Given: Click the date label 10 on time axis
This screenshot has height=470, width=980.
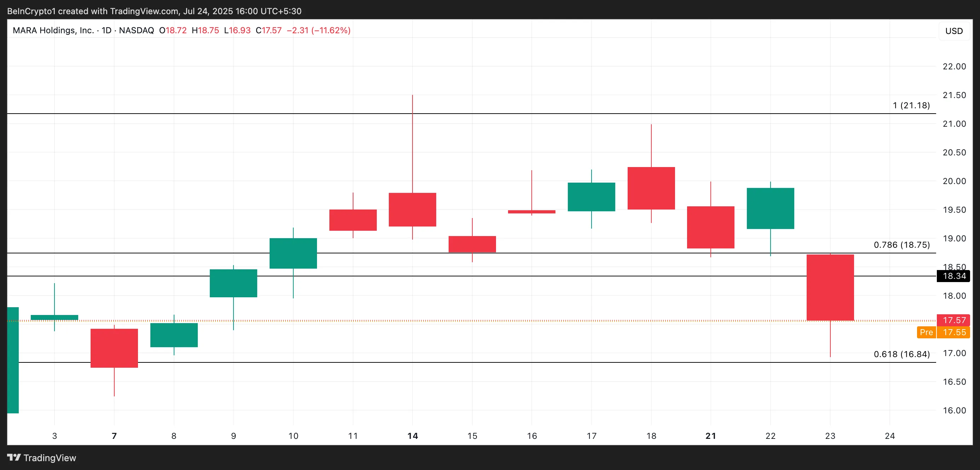Looking at the screenshot, I should click(x=293, y=436).
